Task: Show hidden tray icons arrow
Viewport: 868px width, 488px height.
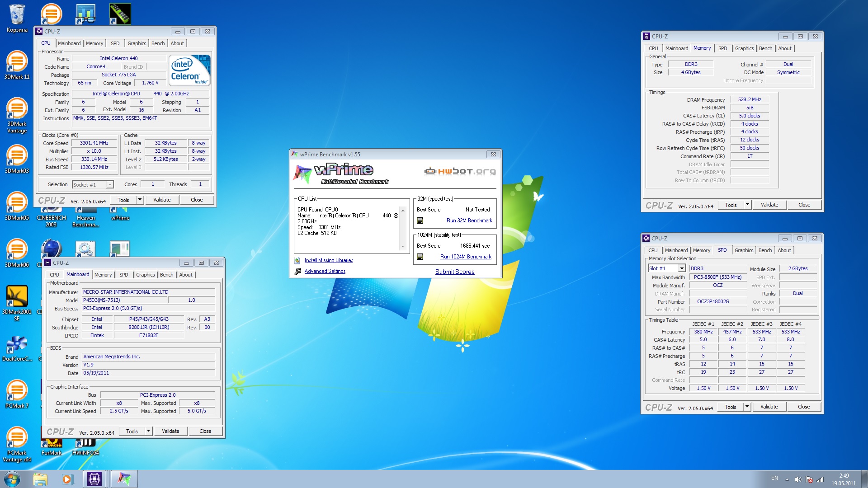Action: pos(787,479)
